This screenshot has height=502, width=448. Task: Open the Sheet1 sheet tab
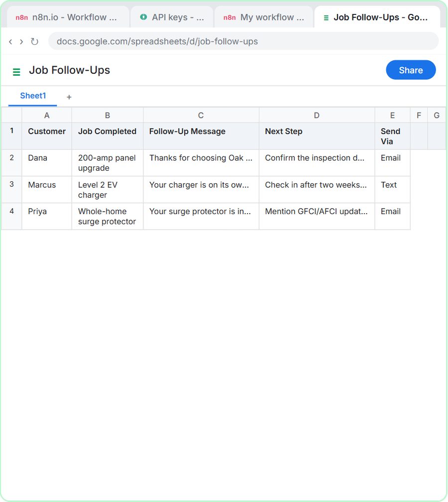[x=33, y=96]
